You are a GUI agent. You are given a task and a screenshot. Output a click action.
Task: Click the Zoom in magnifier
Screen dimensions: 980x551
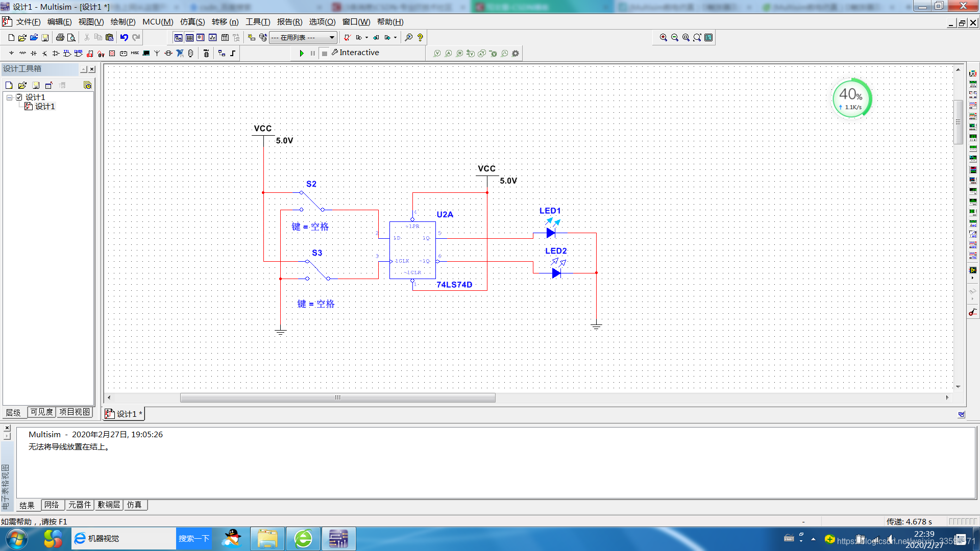point(663,38)
